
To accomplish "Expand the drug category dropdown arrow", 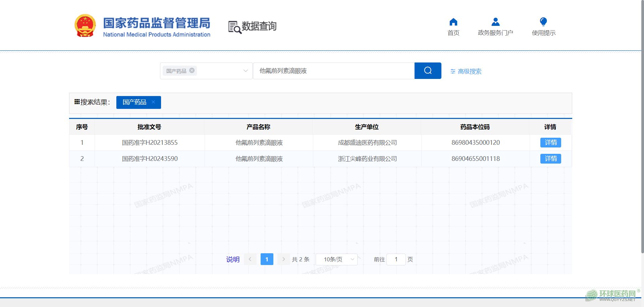I will (x=246, y=71).
